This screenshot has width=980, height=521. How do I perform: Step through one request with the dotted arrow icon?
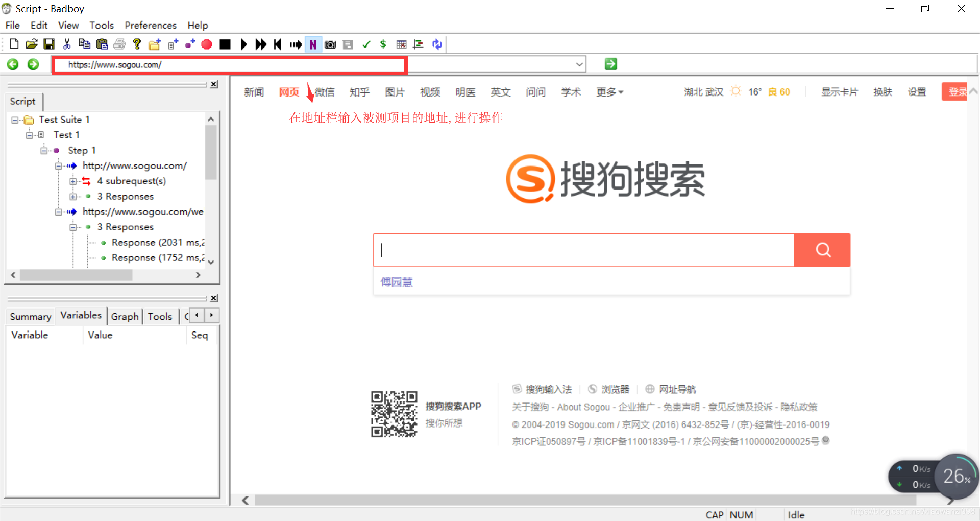[x=296, y=44]
